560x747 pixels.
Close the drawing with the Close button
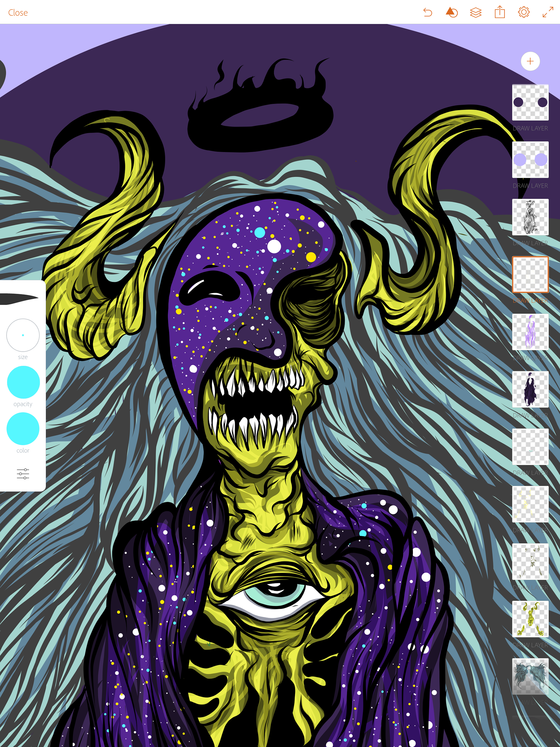click(18, 13)
